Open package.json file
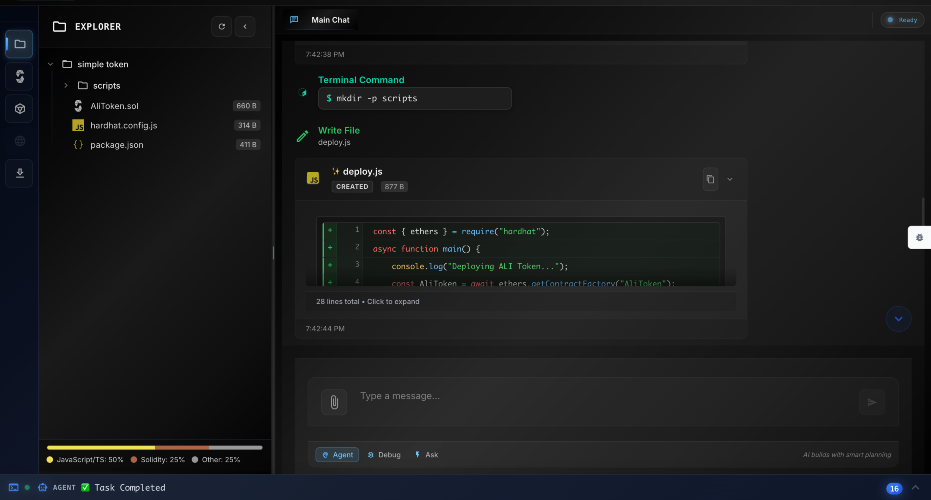Viewport: 931px width, 500px height. point(116,145)
